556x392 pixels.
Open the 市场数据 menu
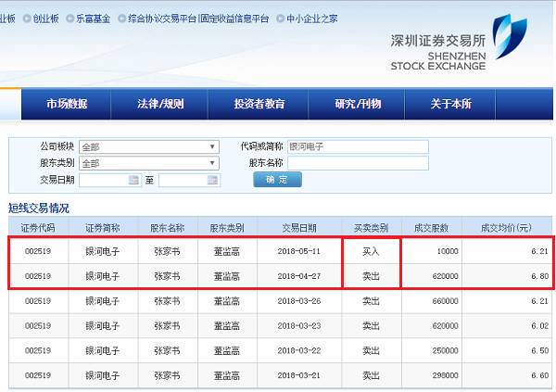point(67,104)
